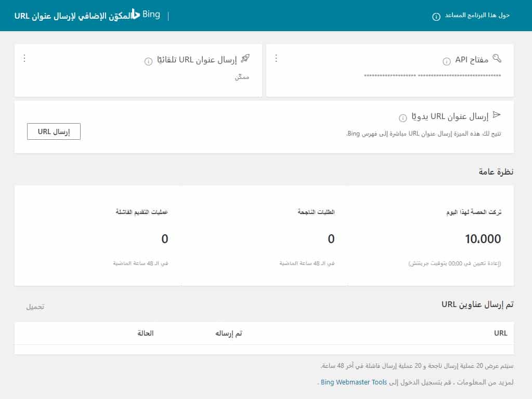Click the عمليات التقديم الفاشلة zero count
The width and height of the screenshot is (532, 399).
tap(164, 239)
